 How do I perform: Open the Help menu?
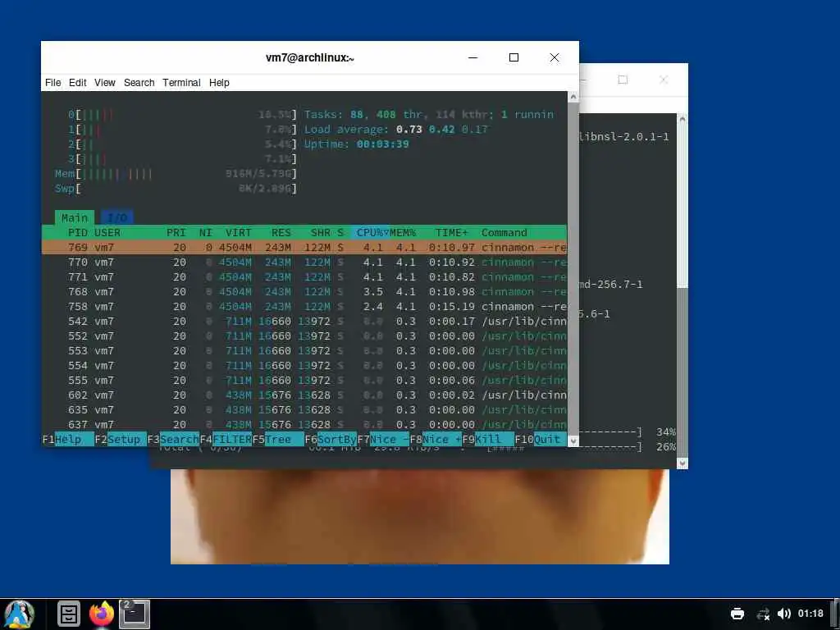point(219,83)
